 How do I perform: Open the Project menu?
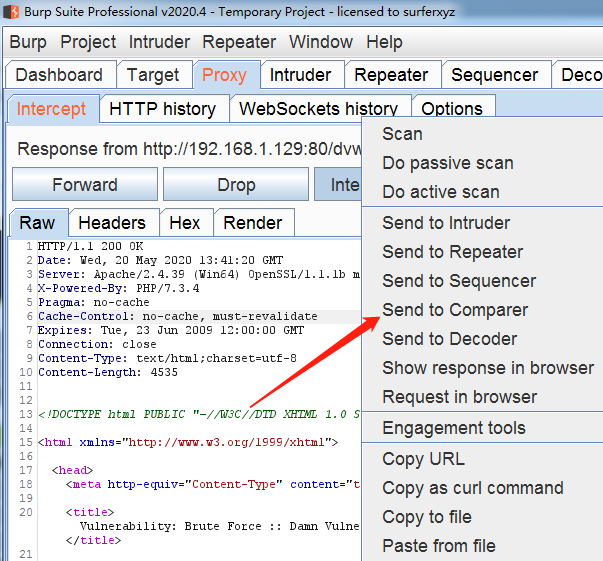(x=88, y=42)
